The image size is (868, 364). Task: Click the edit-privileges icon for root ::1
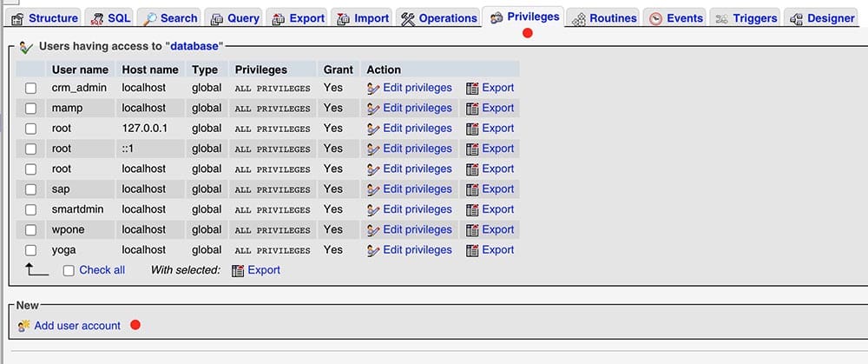tap(373, 149)
